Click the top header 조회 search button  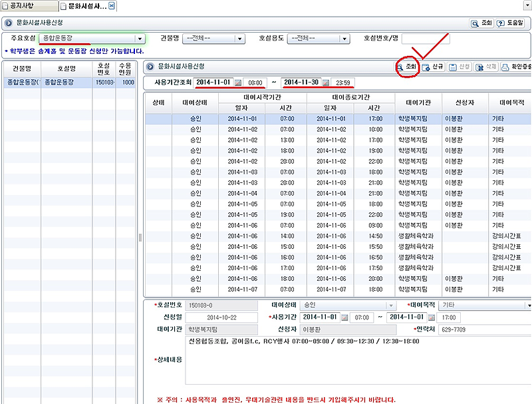pyautogui.click(x=481, y=23)
